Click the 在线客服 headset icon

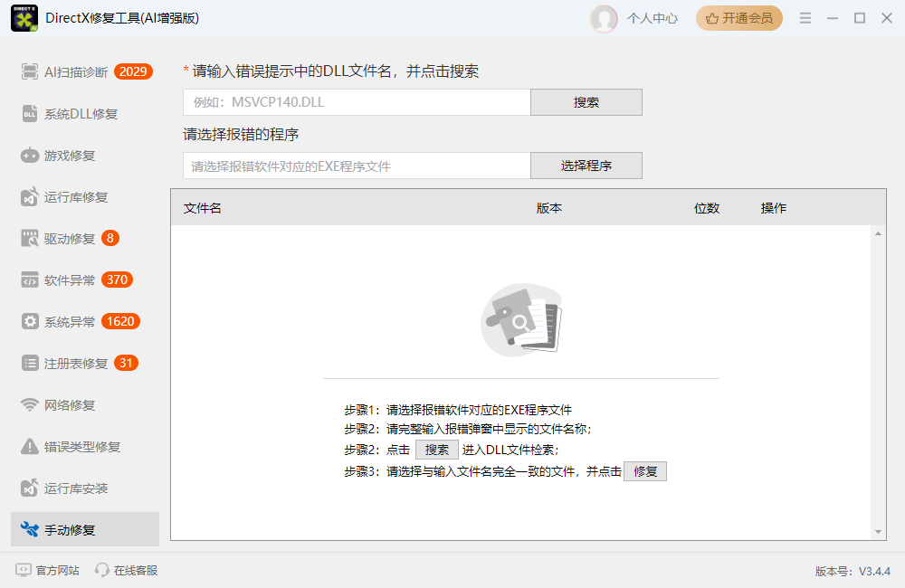[102, 570]
